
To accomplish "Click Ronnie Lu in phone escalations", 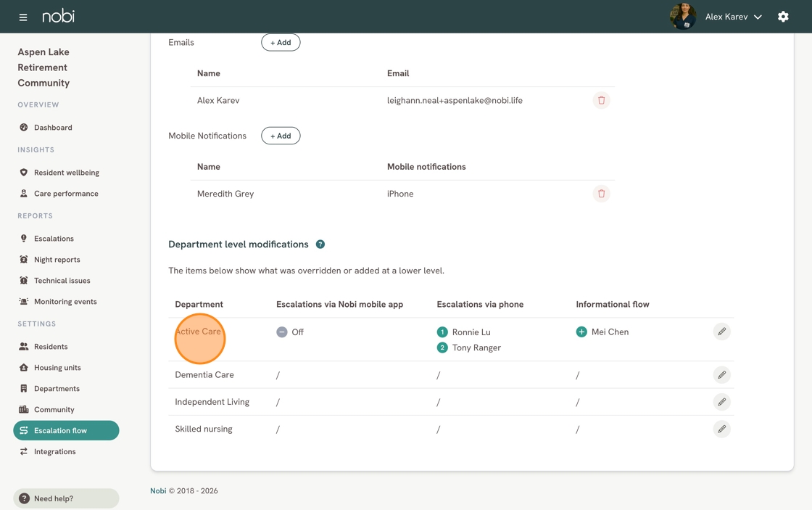I will (471, 332).
